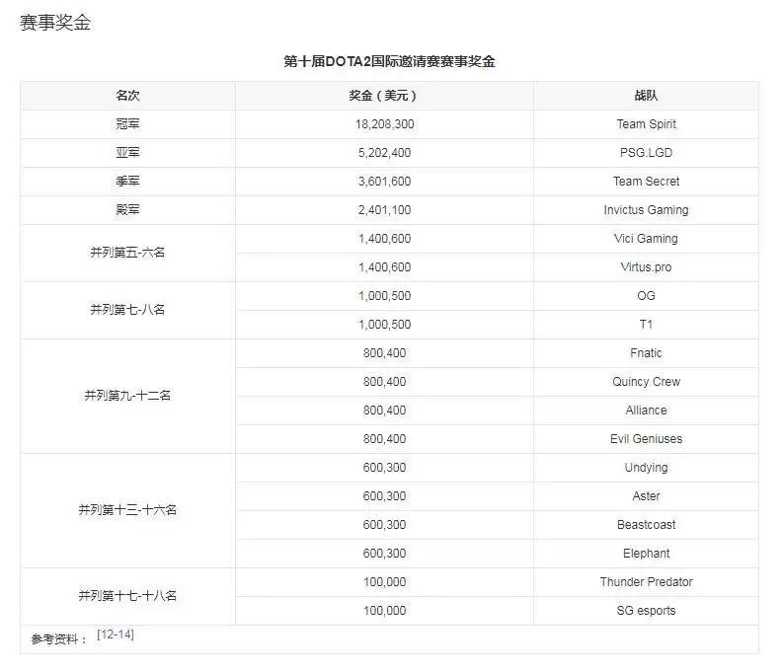Select the 1,400,600 prize in Virtus.pro's row
The width and height of the screenshot is (784, 672).
coord(384,266)
